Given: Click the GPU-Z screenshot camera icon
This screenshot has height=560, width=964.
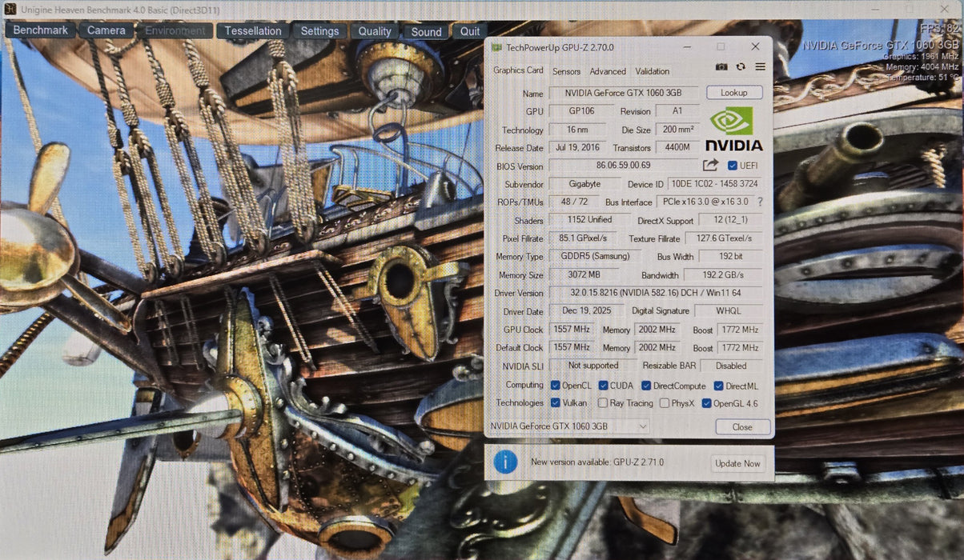Looking at the screenshot, I should coord(721,67).
